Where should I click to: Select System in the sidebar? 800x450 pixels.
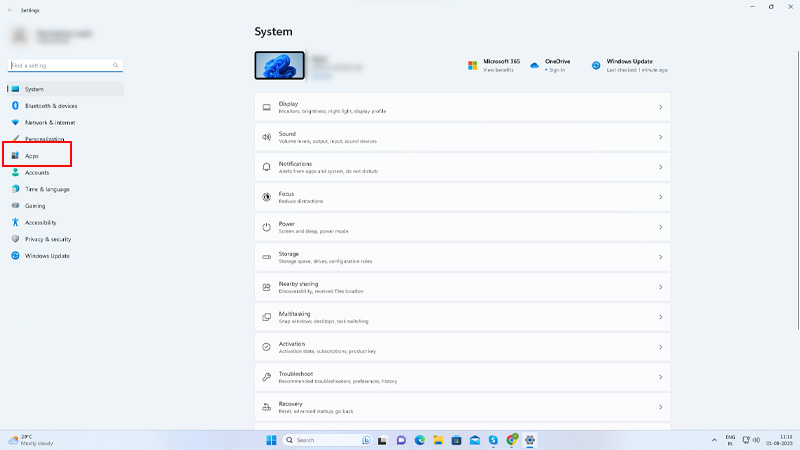click(x=65, y=89)
